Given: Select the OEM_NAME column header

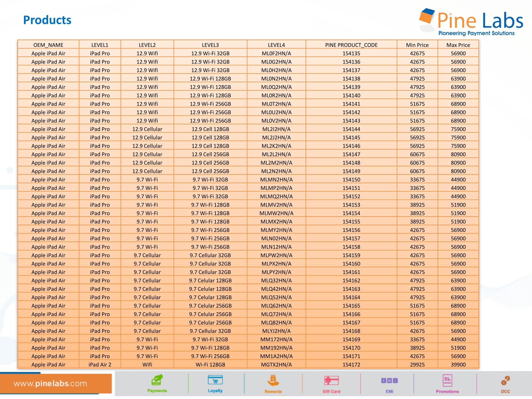Looking at the screenshot, I should click(48, 45).
